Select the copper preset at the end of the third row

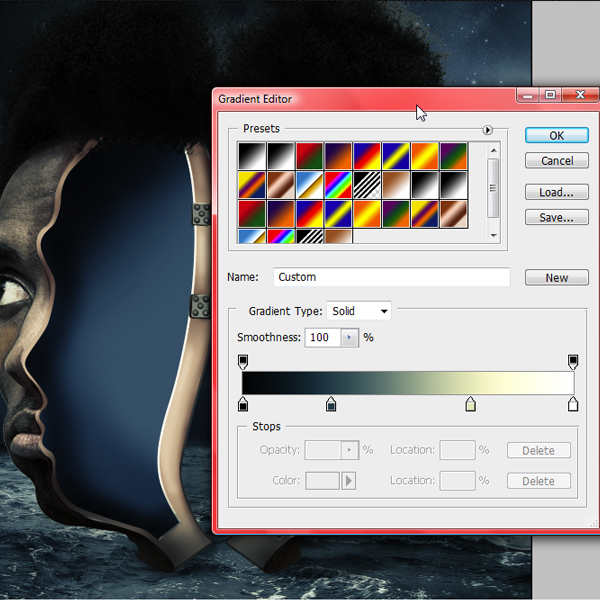click(x=453, y=214)
